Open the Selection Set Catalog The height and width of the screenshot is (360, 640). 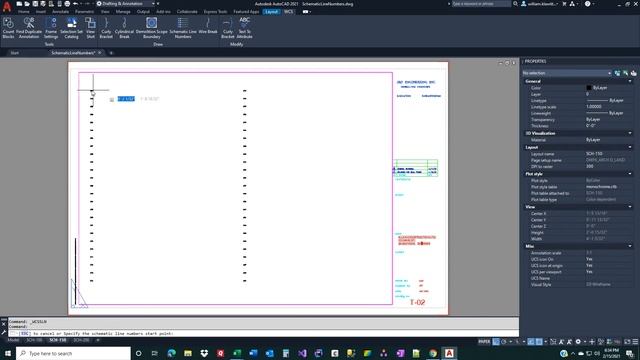pos(71,28)
